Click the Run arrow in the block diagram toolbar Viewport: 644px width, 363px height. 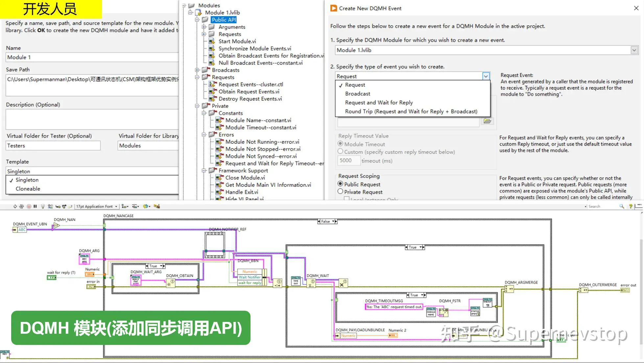(x=15, y=206)
